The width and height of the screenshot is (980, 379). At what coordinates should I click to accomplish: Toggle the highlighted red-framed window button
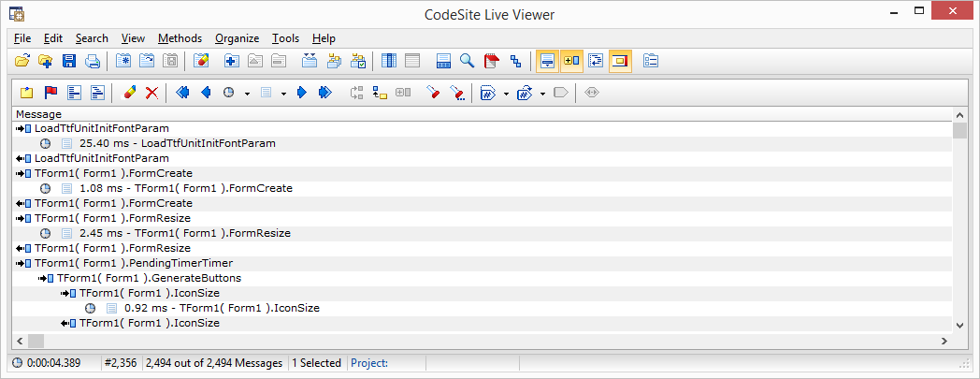pos(620,61)
